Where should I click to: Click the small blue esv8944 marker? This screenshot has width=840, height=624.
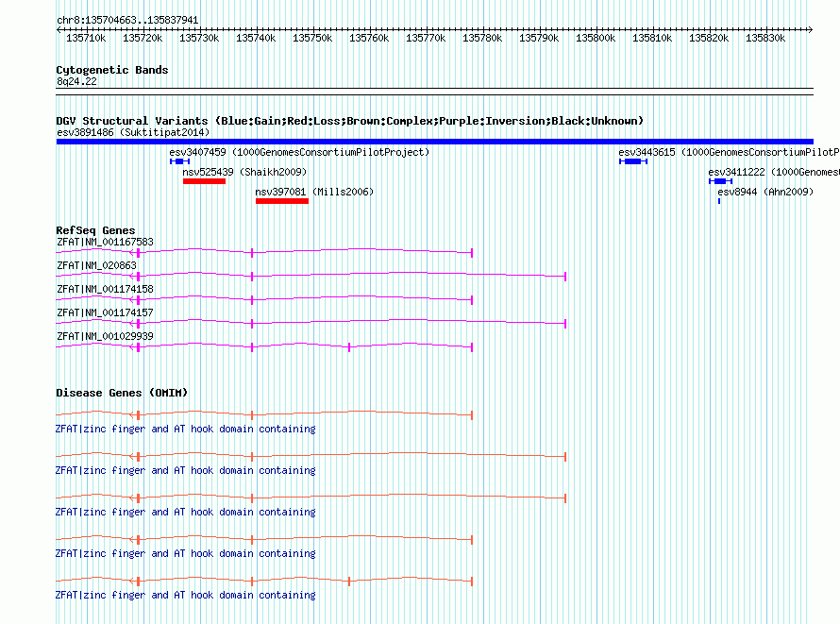coord(719,201)
